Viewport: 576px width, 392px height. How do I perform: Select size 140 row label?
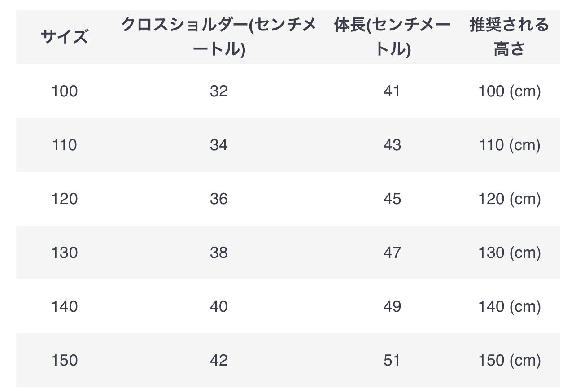tap(64, 306)
